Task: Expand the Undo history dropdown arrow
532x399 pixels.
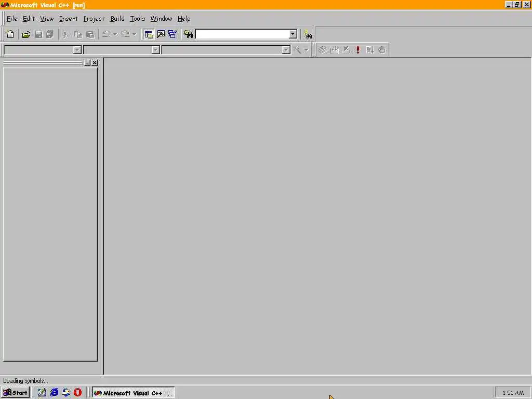Action: (x=115, y=34)
